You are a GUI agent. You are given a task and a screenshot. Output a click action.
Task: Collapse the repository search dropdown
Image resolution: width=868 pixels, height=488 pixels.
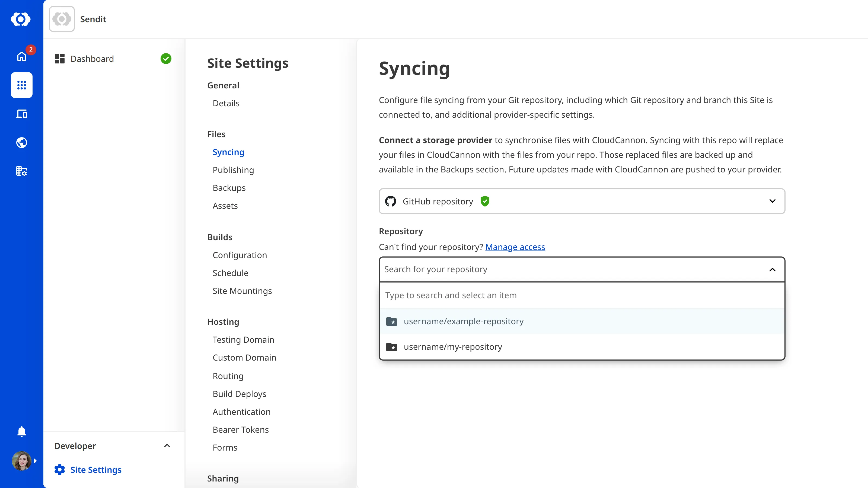pyautogui.click(x=772, y=269)
